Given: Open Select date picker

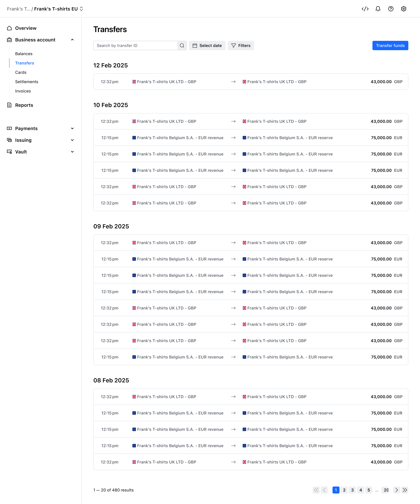Looking at the screenshot, I should 207,46.
